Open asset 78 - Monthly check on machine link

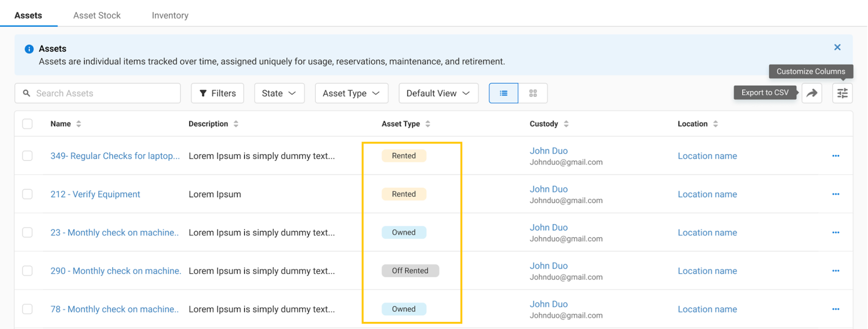(114, 309)
